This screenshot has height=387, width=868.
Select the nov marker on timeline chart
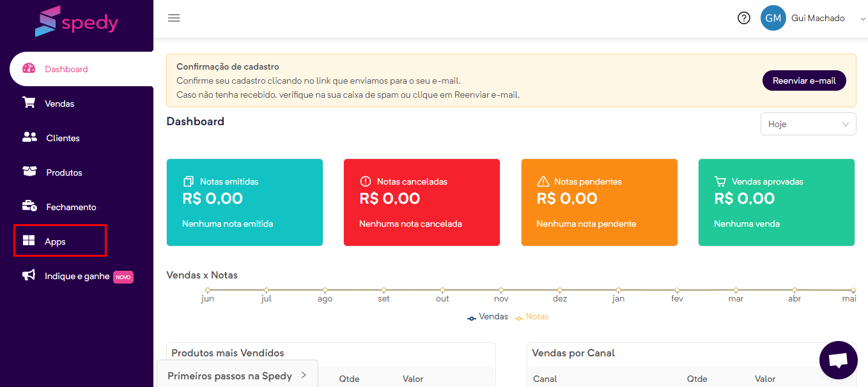(501, 291)
